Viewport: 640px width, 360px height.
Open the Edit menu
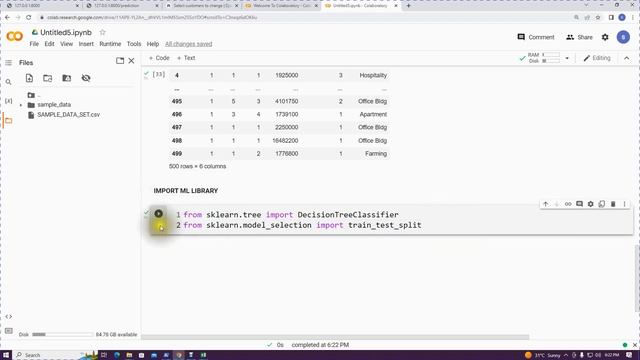tap(49, 44)
